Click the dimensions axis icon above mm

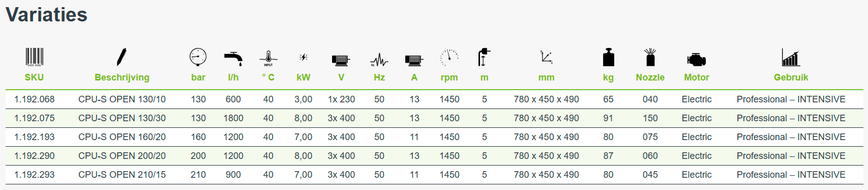547,57
